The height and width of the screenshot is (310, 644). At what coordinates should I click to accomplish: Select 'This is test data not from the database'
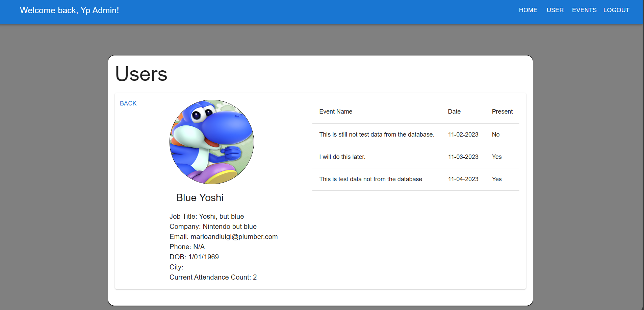click(371, 179)
